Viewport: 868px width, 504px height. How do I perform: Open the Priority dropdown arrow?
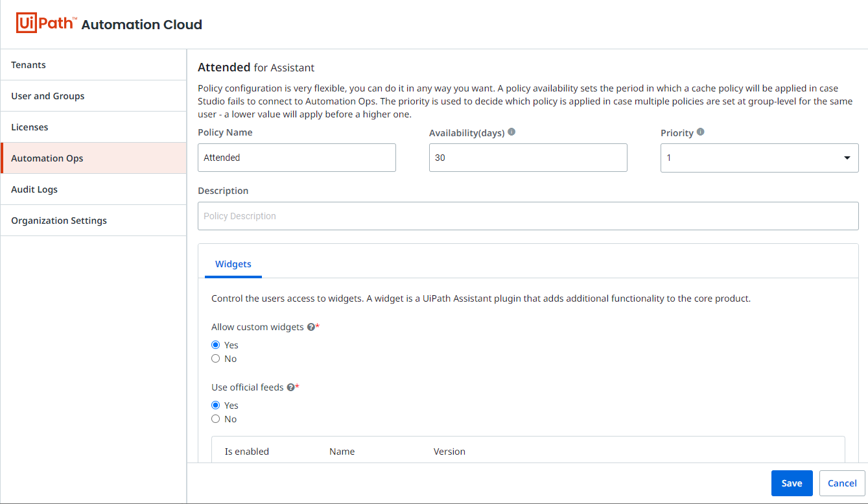coord(847,158)
